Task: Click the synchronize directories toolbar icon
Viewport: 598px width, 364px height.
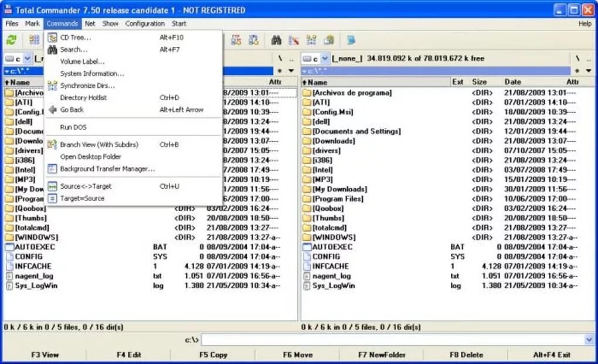Action: click(x=311, y=40)
